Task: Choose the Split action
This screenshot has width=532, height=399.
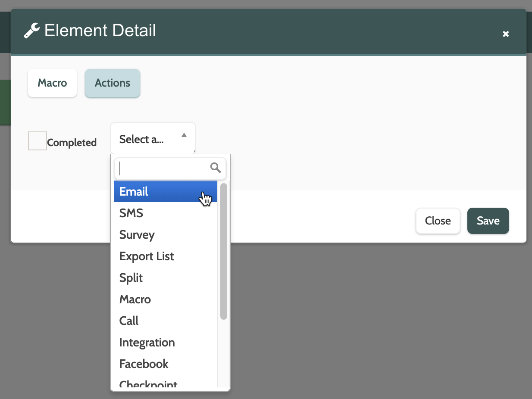Action: (x=131, y=277)
